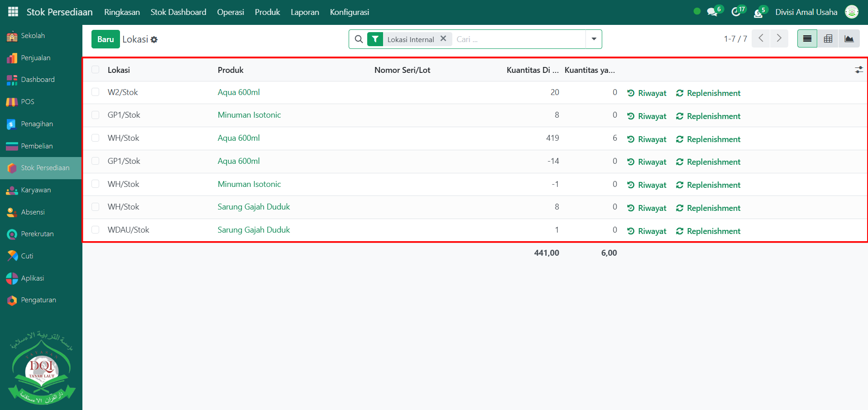Open the activities clock icon

736,12
